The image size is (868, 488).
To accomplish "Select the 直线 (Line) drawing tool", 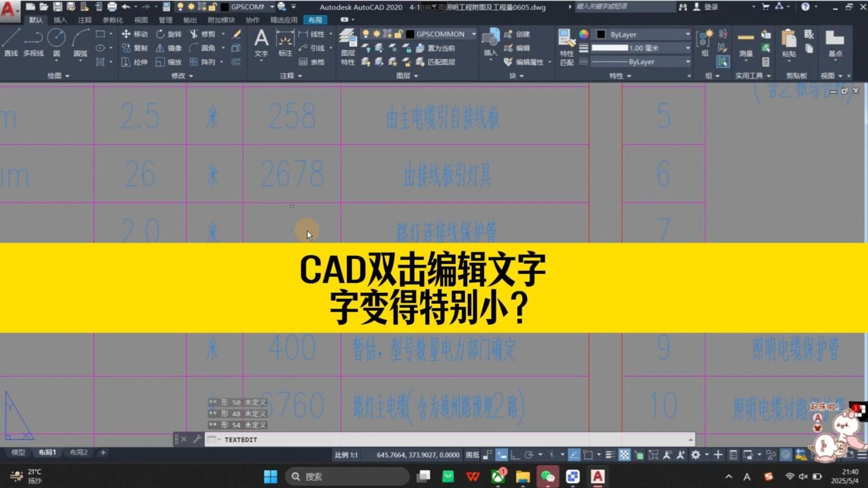I will (10, 43).
